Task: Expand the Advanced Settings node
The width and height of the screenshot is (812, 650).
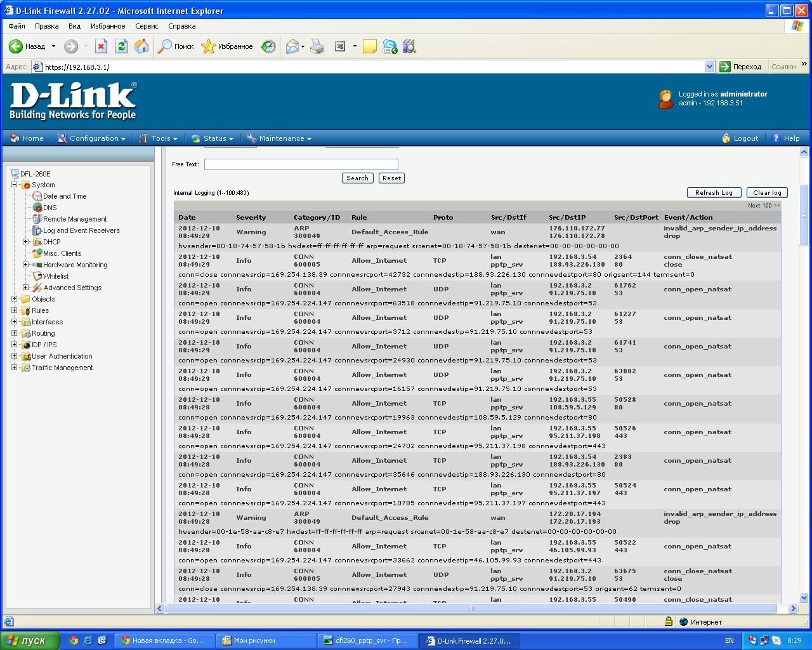Action: click(25, 288)
